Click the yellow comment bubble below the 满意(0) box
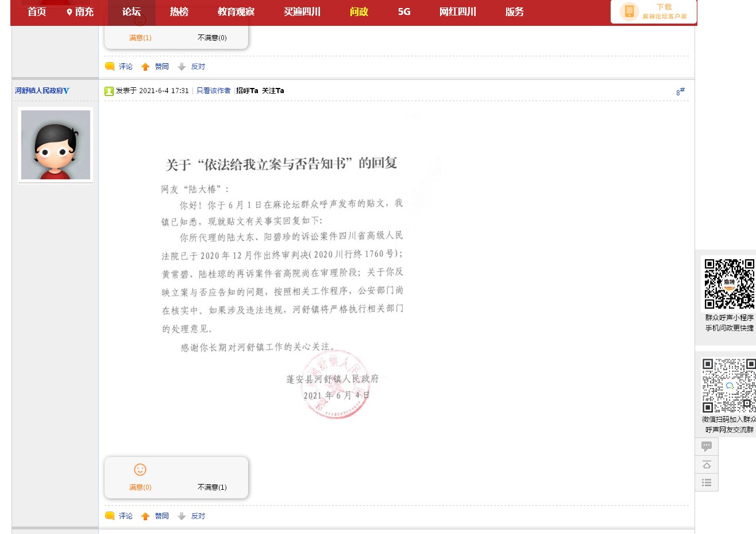 point(110,516)
